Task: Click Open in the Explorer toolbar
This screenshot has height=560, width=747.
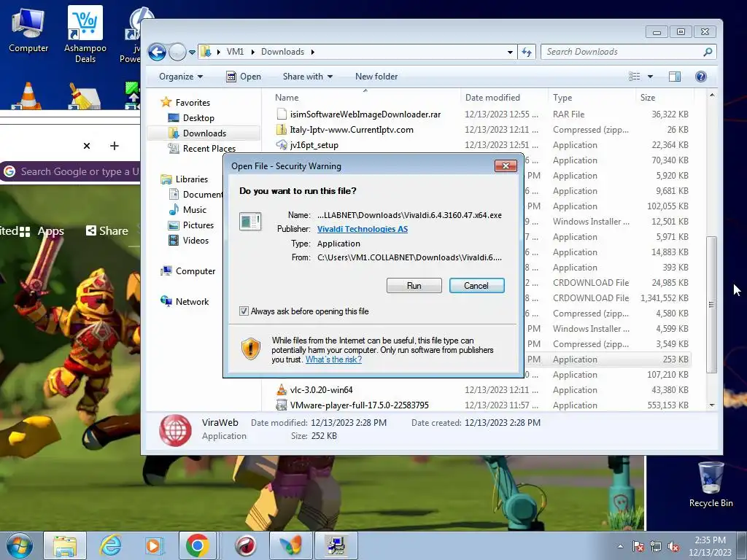Action: click(244, 77)
